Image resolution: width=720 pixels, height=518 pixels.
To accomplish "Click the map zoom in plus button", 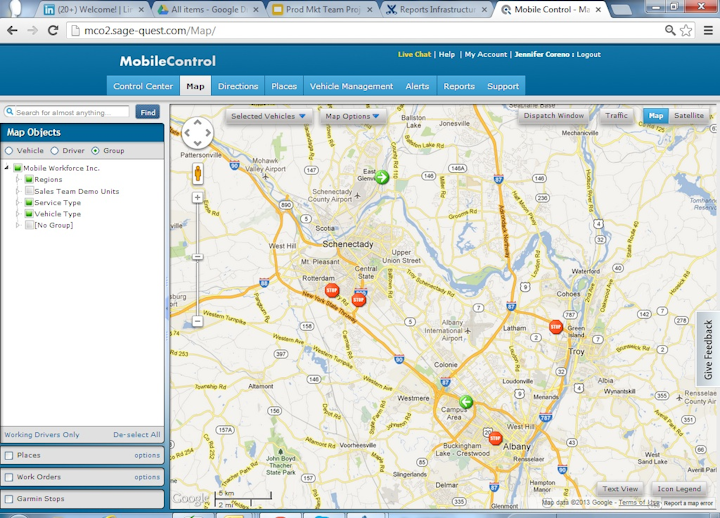I will [x=197, y=197].
